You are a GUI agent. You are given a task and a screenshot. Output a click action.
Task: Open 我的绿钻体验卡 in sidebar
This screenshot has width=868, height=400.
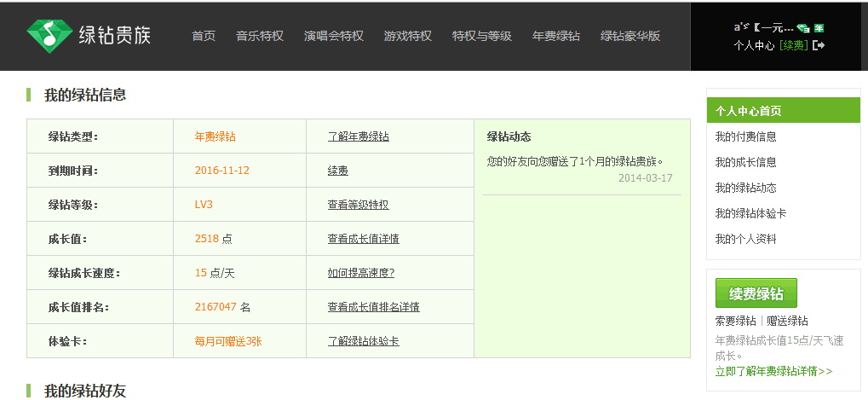pyautogui.click(x=750, y=213)
